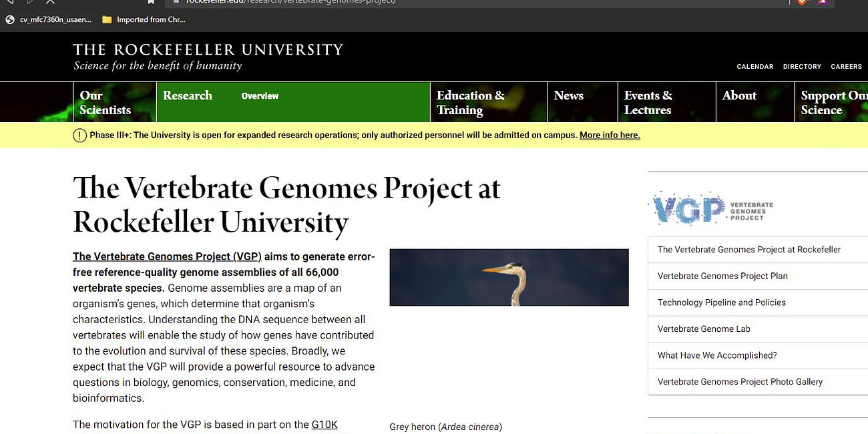Click the Grey heron (Ardea cinerea) caption
The width and height of the screenshot is (868, 434).
click(446, 427)
